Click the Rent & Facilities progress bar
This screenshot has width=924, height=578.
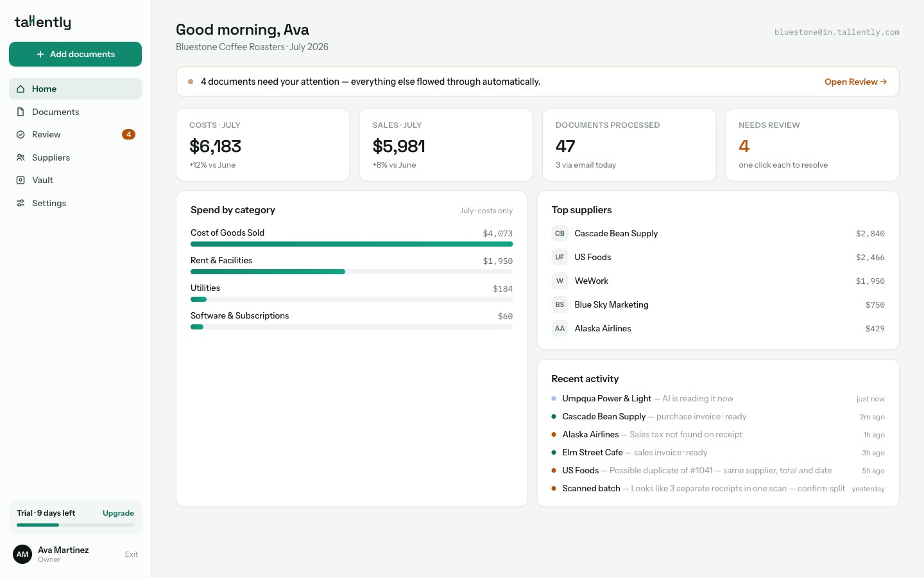click(x=352, y=272)
